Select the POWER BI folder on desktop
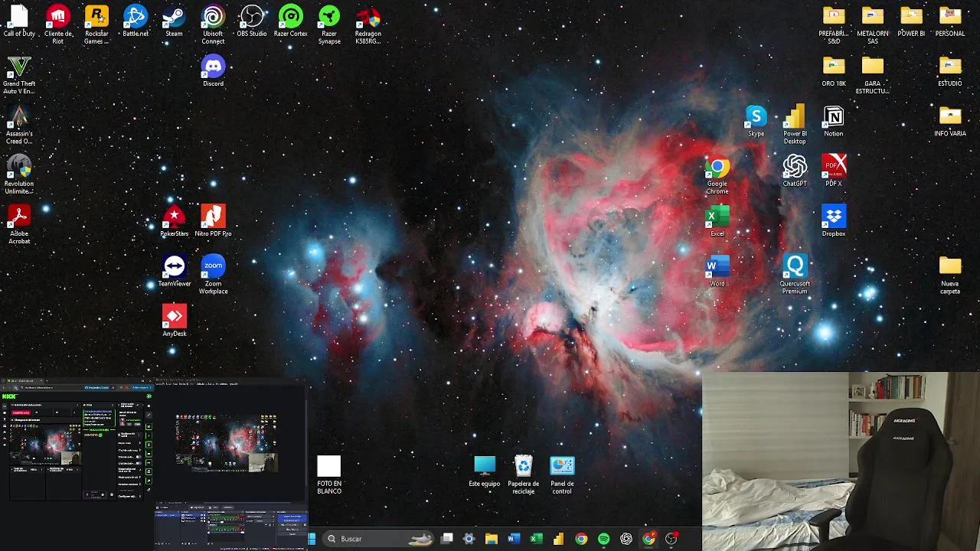The image size is (980, 551). click(x=911, y=22)
